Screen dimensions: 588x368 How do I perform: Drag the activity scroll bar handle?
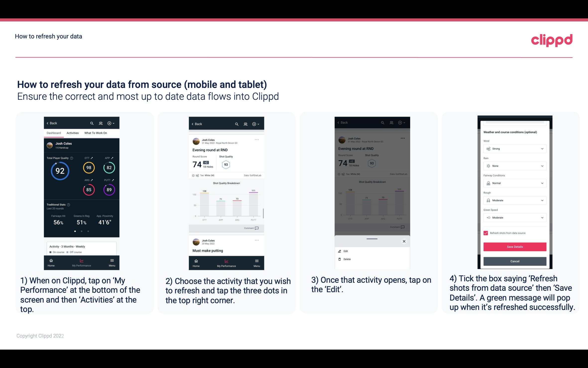click(x=372, y=238)
